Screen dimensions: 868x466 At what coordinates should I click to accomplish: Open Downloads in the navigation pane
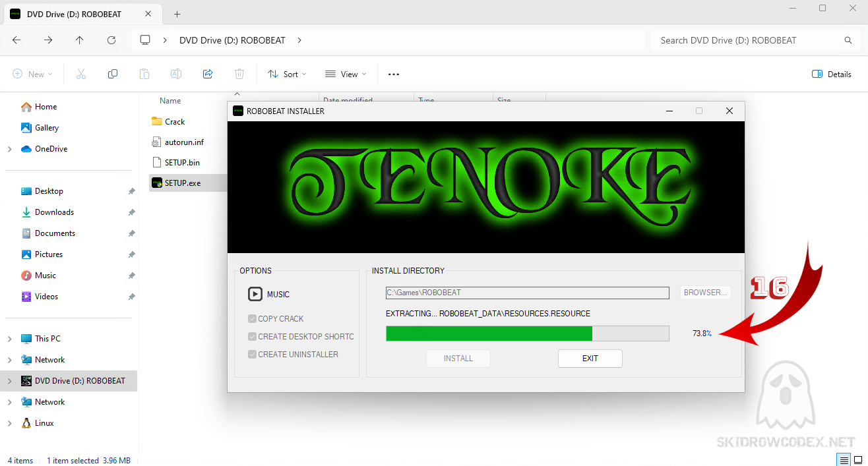tap(47, 212)
